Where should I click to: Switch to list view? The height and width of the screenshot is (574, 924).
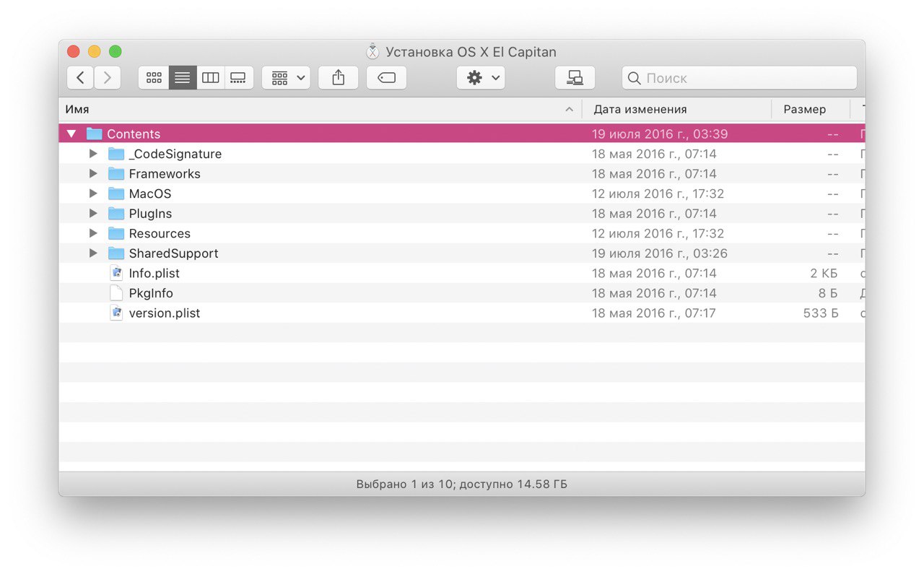[182, 78]
